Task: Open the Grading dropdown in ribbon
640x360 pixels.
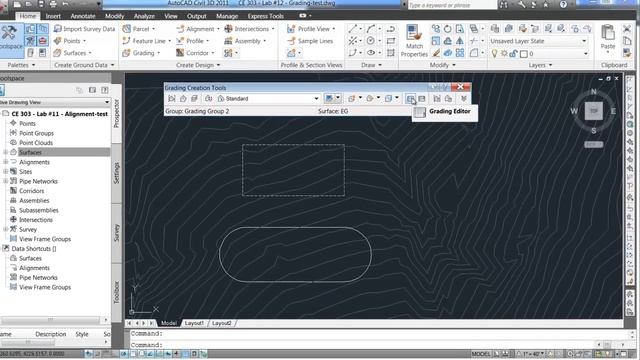Action: tap(141, 53)
